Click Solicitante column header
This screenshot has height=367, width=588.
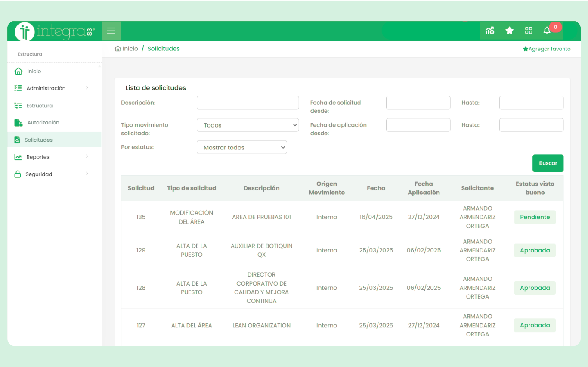click(x=477, y=188)
